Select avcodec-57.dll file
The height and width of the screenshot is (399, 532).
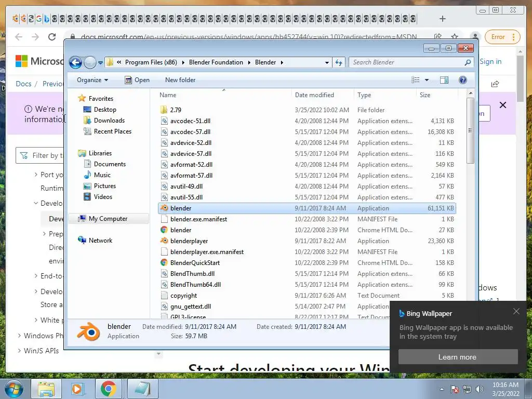point(190,131)
